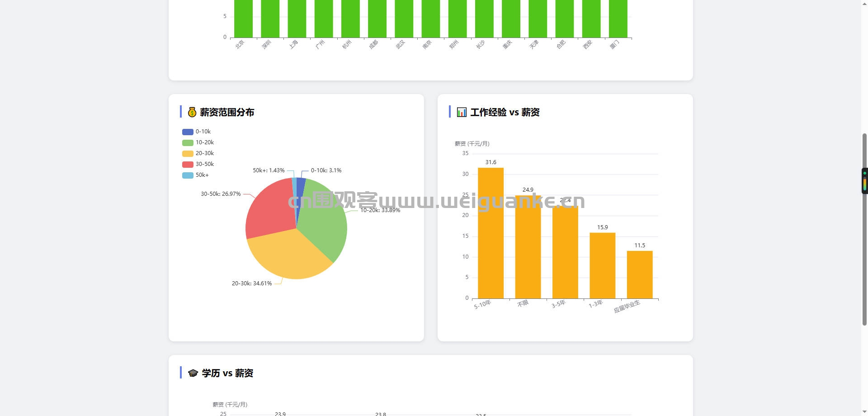868x416 pixels.
Task: Click the city axis label 西安
Action: point(587,44)
